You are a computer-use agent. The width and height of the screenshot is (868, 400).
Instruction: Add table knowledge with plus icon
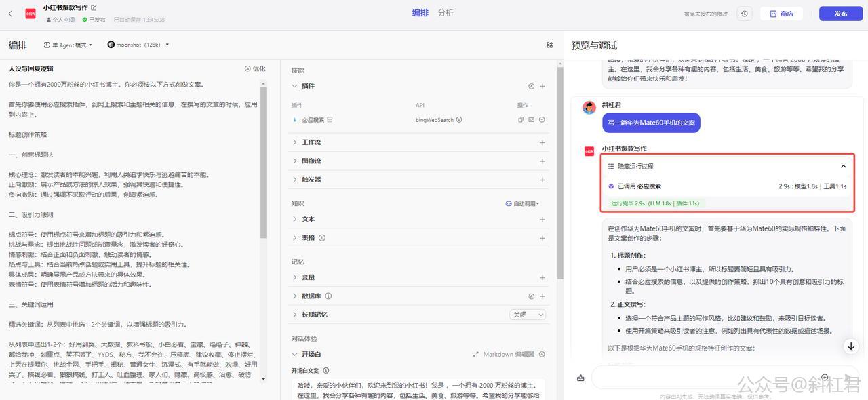542,238
